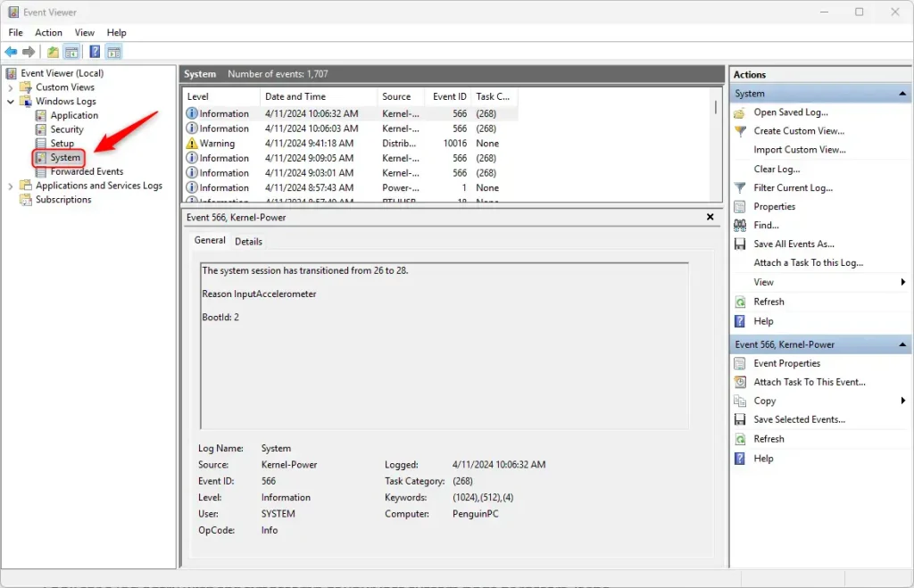Sort by the Level column header
Viewport: 914px width, 588px height.
pyautogui.click(x=221, y=96)
